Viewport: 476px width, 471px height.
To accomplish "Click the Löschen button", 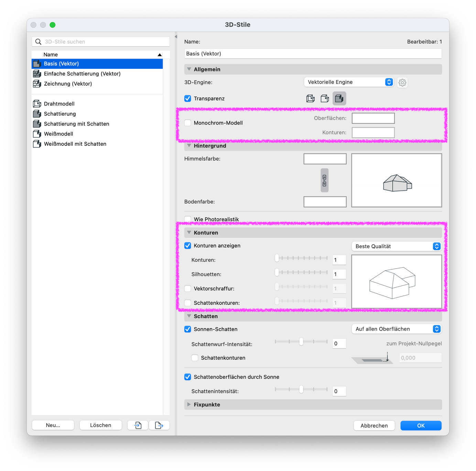I will pos(100,425).
